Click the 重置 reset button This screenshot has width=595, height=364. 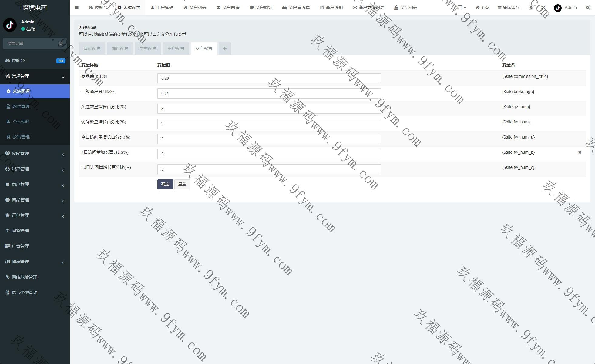pos(182,184)
